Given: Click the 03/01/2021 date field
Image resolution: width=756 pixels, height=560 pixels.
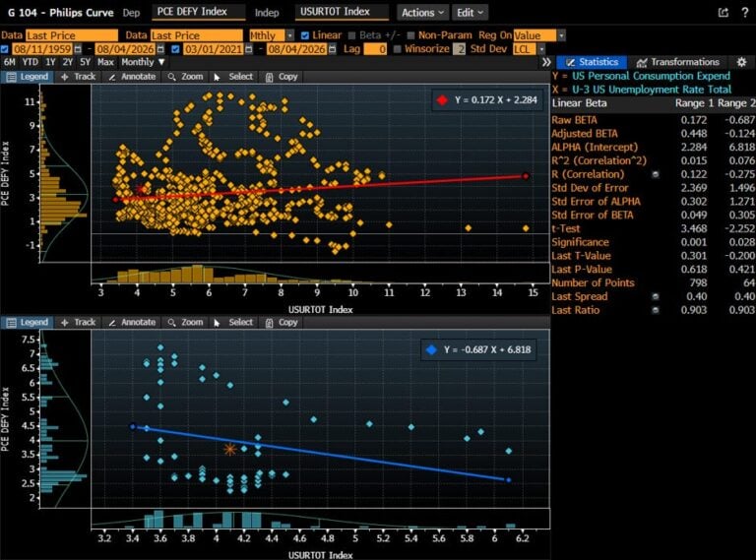Looking at the screenshot, I should (x=213, y=49).
